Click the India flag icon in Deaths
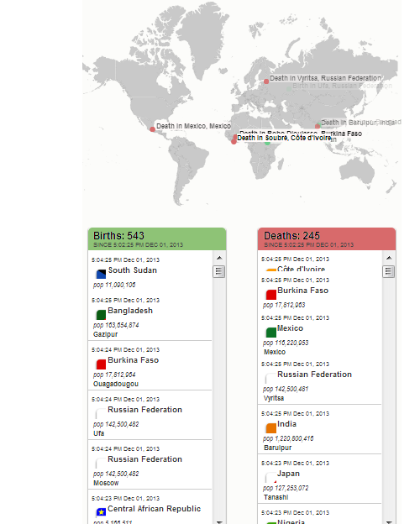 [x=270, y=427]
